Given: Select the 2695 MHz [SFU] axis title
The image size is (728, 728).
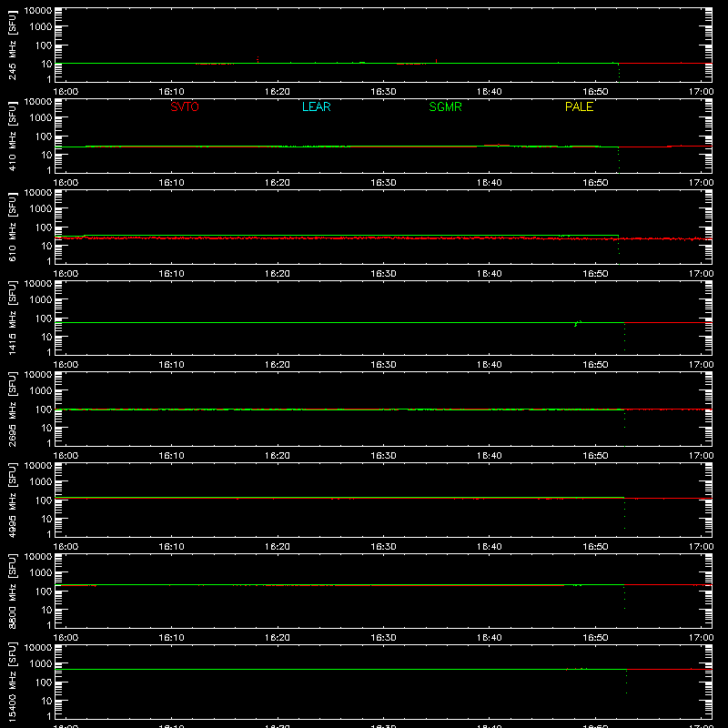Looking at the screenshot, I should coord(12,409).
